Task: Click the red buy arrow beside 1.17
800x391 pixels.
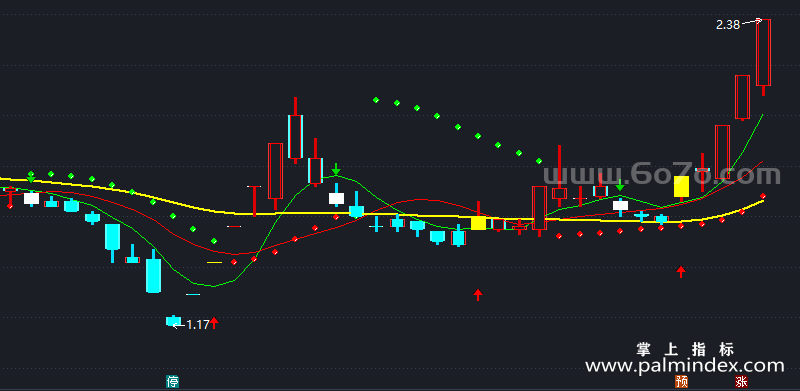Action: pyautogui.click(x=214, y=323)
